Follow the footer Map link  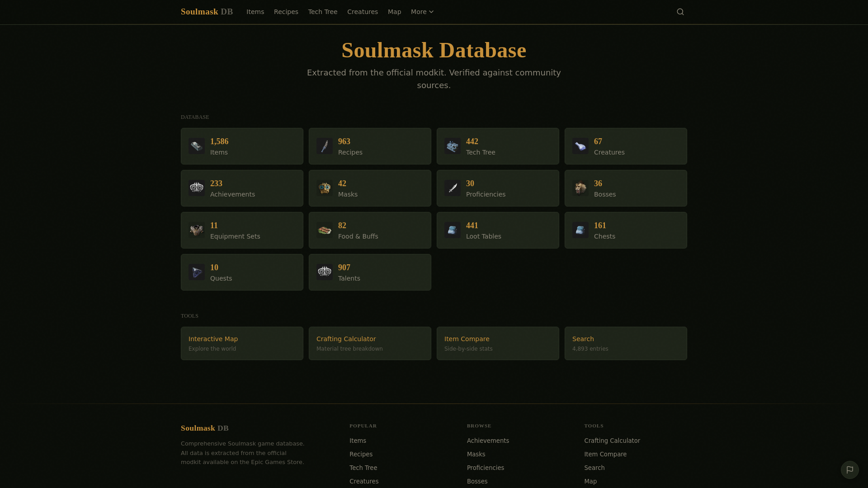(590, 481)
